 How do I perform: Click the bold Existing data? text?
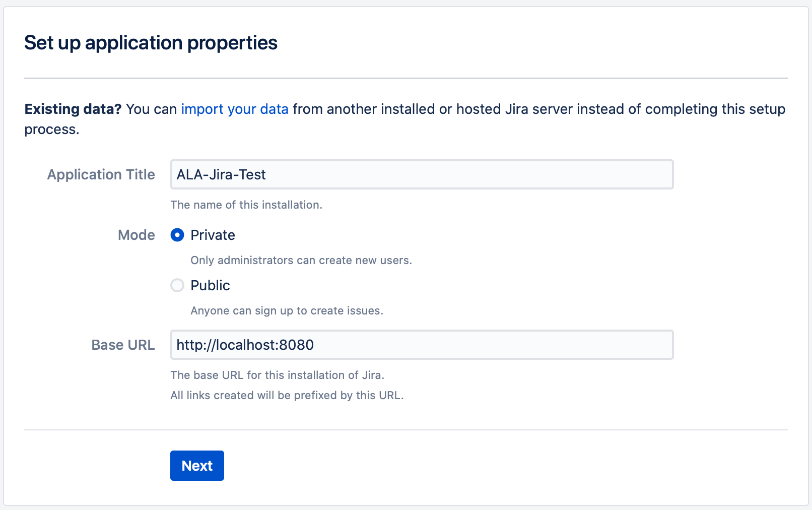coord(73,109)
